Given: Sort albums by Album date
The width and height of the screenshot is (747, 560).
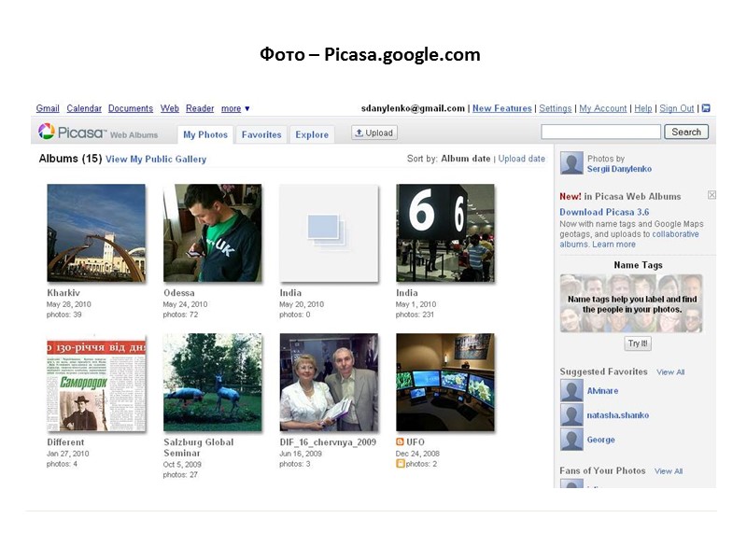Looking at the screenshot, I should click(x=465, y=159).
